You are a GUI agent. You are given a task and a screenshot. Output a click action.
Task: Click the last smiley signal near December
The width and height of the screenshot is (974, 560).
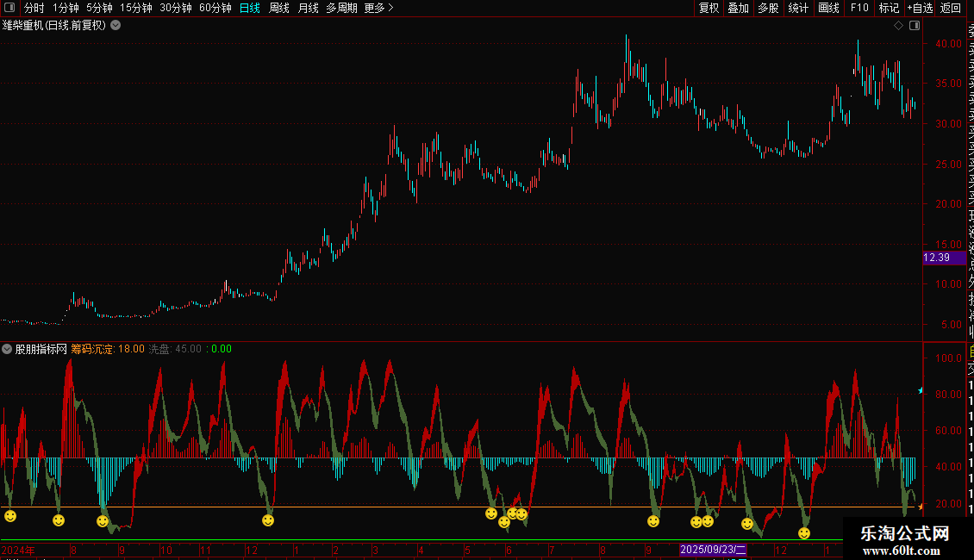click(804, 533)
